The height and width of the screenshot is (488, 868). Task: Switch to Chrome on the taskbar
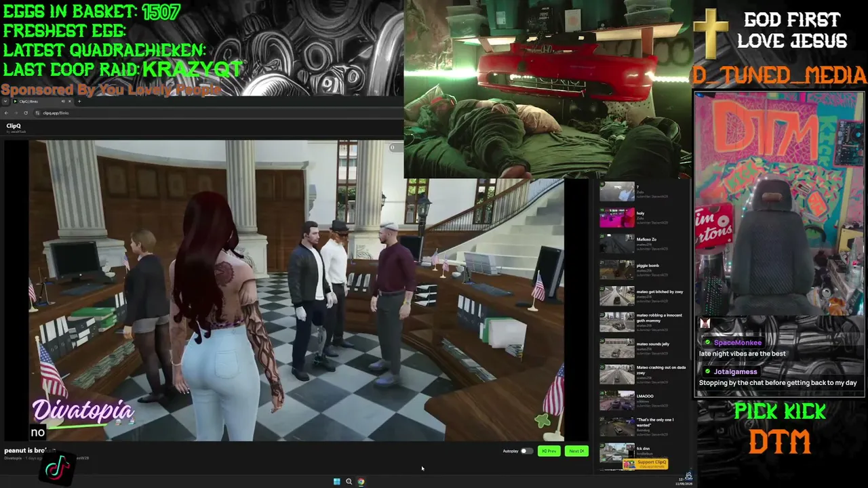(361, 482)
